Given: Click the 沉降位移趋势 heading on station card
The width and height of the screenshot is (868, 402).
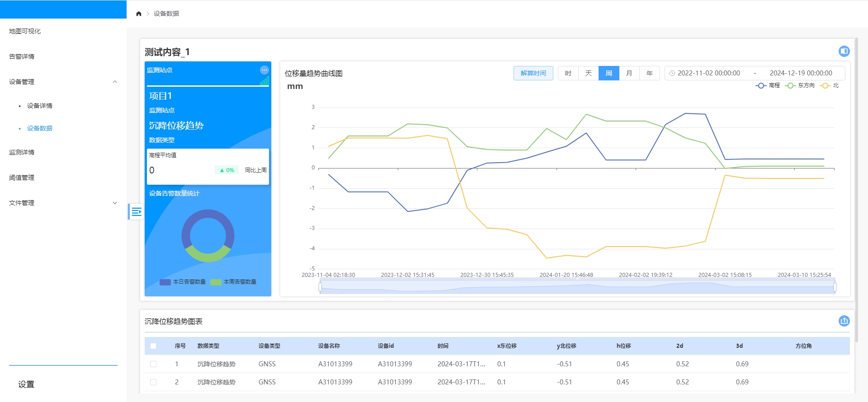Looking at the screenshot, I should (176, 126).
